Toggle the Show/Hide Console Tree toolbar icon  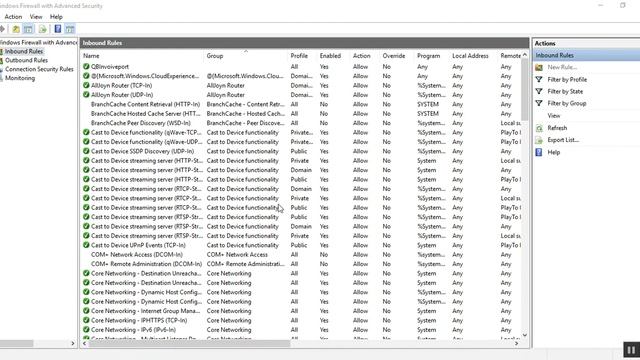28,29
